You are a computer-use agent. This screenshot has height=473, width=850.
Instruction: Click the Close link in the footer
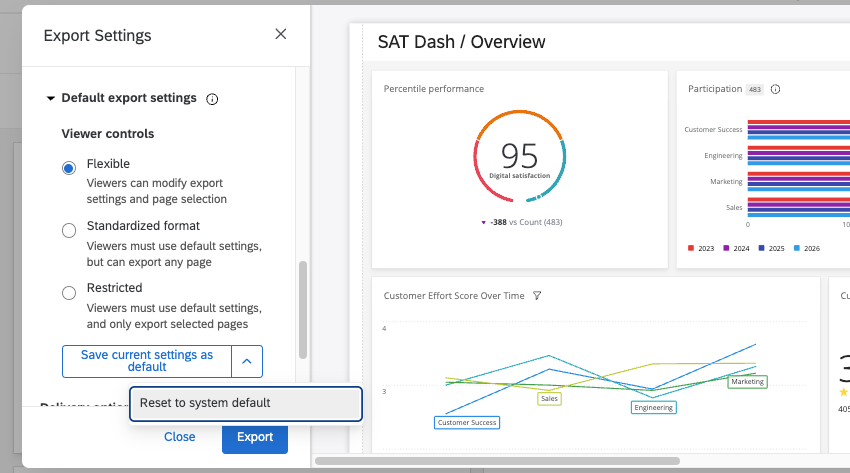click(179, 437)
